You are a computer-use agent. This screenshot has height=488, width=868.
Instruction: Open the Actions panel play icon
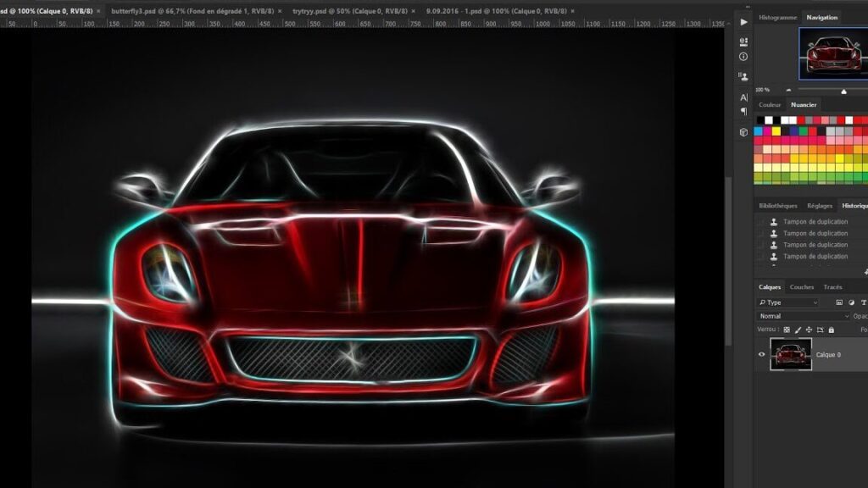click(743, 22)
